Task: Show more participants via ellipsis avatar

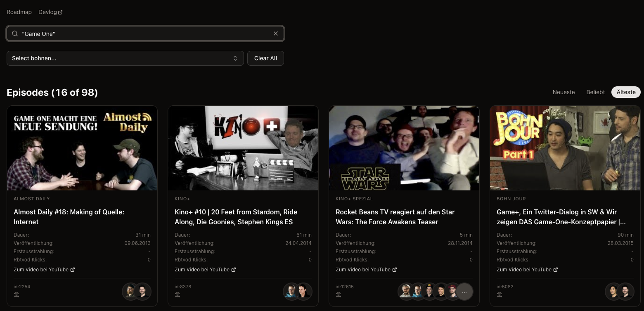Action: tap(464, 292)
